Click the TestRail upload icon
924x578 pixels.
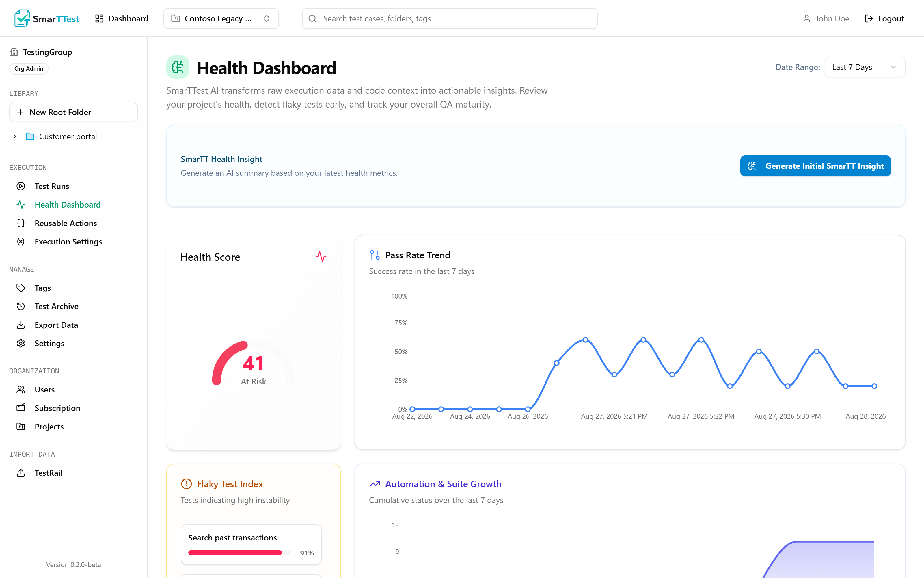click(21, 473)
